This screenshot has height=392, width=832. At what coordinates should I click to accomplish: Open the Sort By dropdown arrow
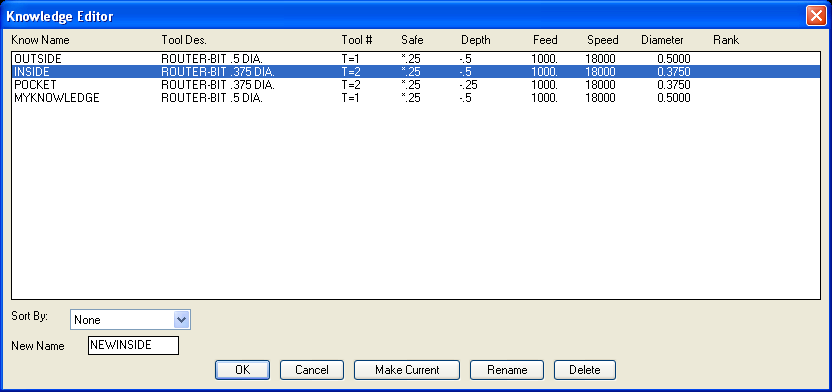(x=181, y=320)
